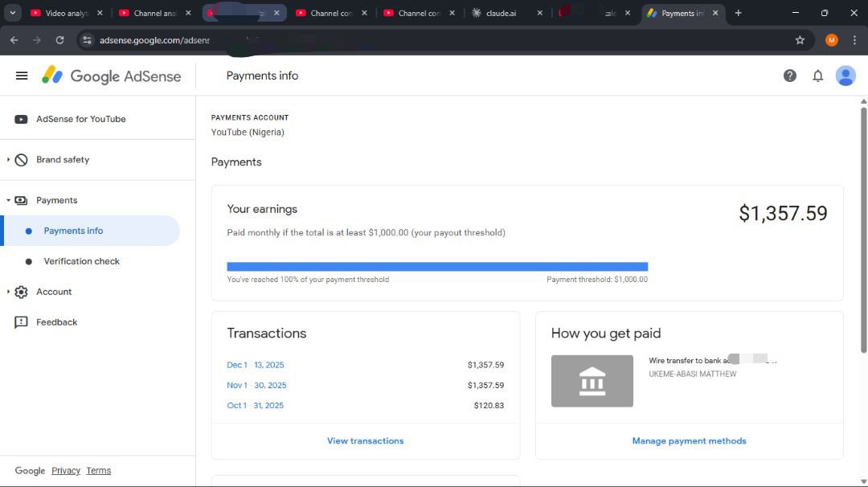The height and width of the screenshot is (487, 868).
Task: Bookmark this page with star icon
Action: coord(800,40)
